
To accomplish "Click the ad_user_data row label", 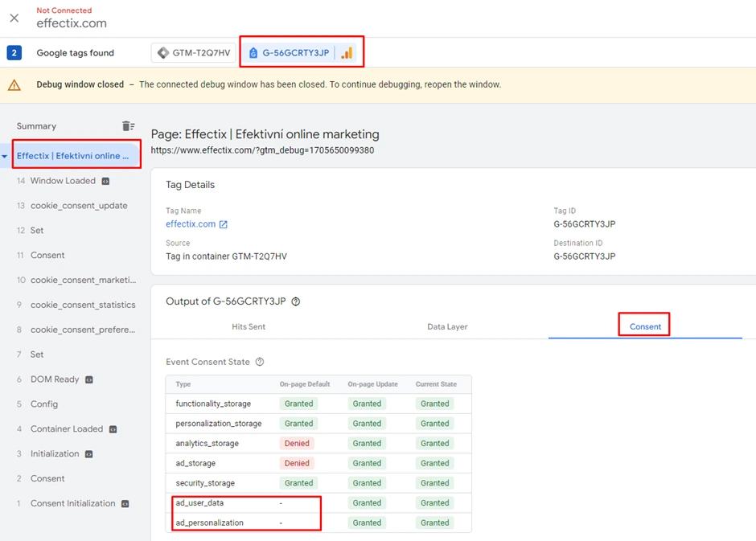I will click(199, 503).
